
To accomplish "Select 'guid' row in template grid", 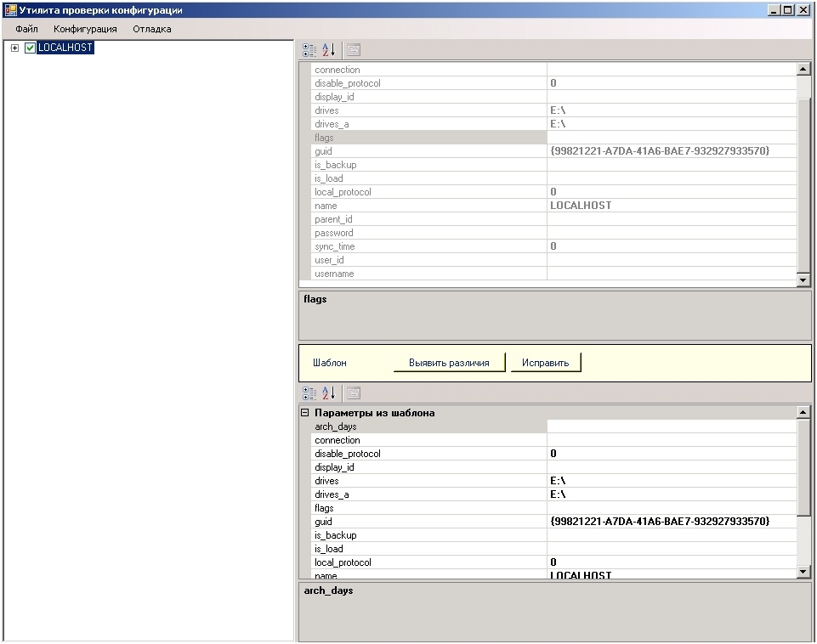I will [553, 521].
